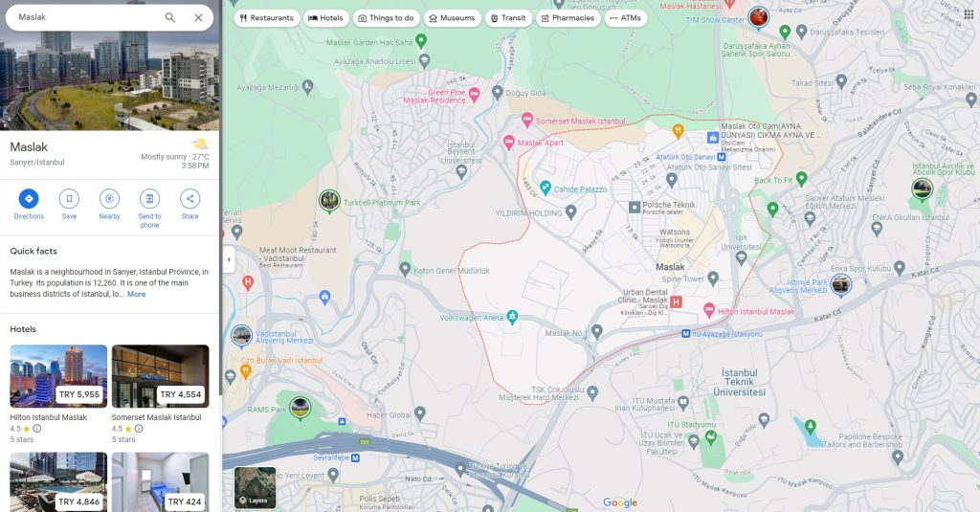Search Nearby places icon
Screen dimensions: 980x512
pos(109,199)
